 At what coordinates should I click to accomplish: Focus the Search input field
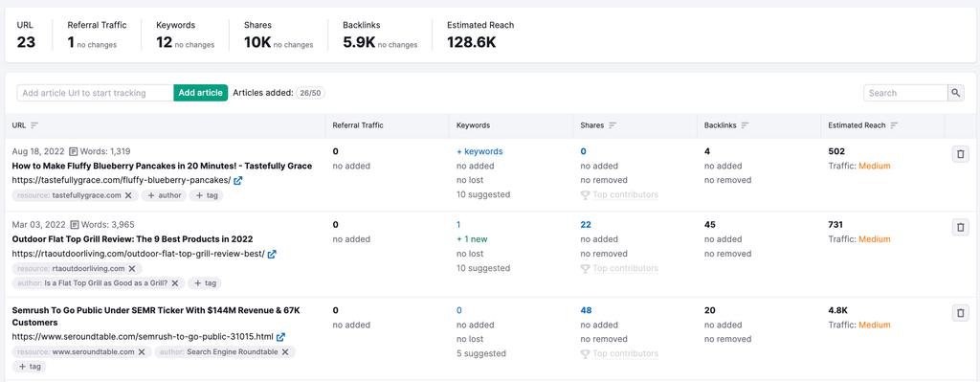point(905,93)
